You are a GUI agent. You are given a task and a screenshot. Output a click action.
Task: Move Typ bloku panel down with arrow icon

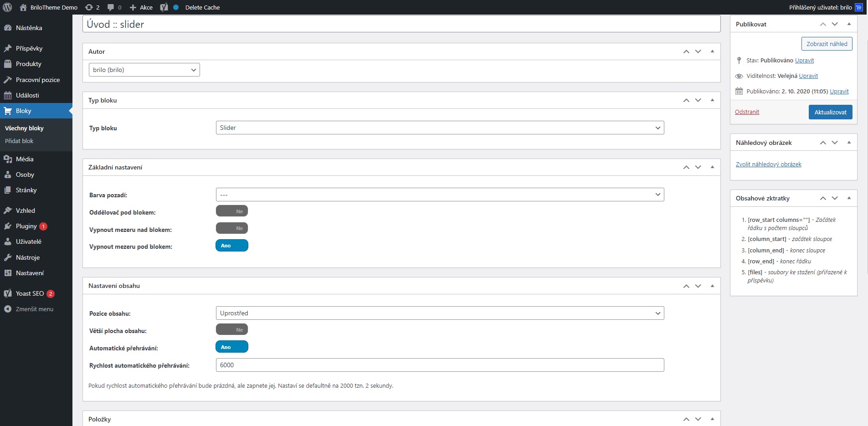point(698,100)
